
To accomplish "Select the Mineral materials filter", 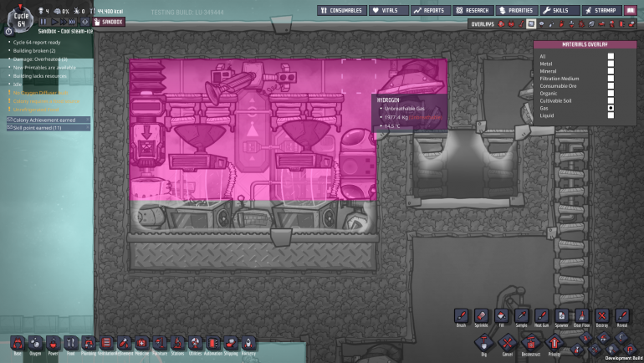I will coord(611,71).
